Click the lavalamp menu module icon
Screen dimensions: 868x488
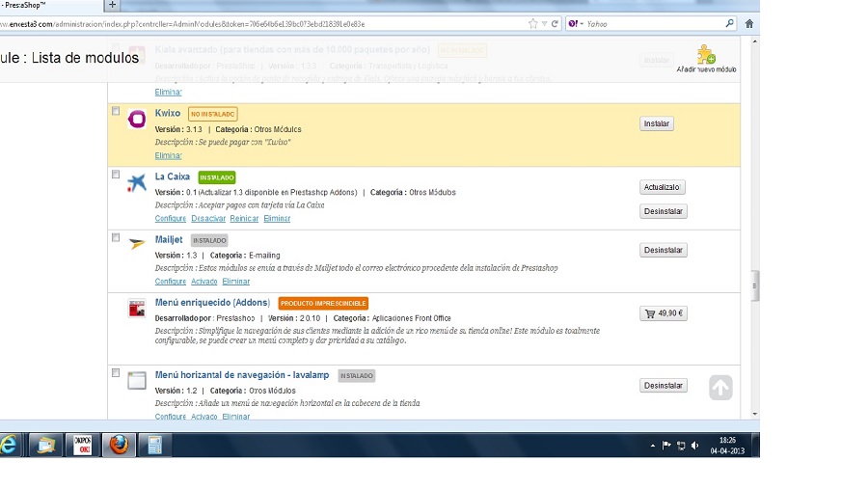click(137, 381)
